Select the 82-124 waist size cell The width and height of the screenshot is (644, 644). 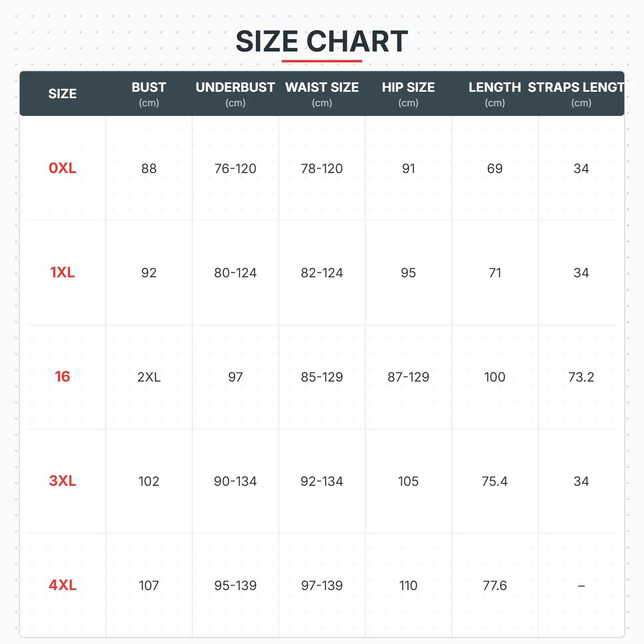coord(322,273)
